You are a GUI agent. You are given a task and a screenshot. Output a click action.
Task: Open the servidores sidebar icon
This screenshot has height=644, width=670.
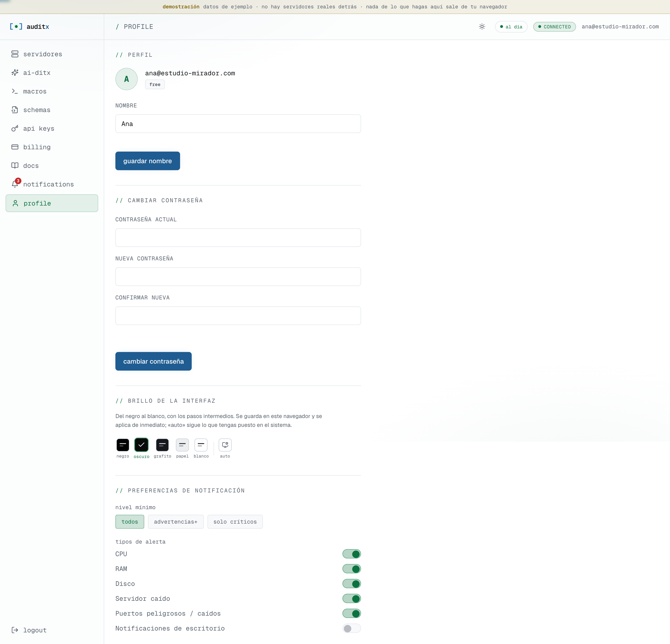point(15,54)
